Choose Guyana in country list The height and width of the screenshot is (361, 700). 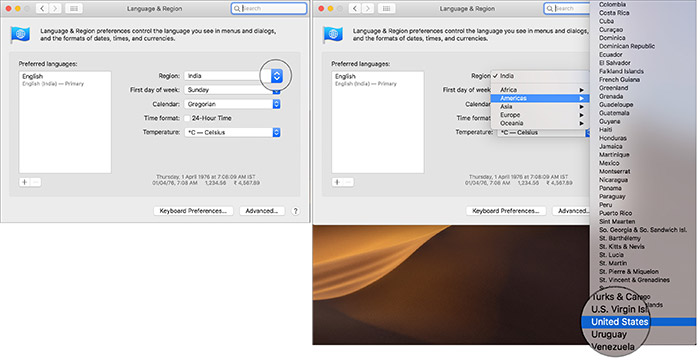coord(609,121)
